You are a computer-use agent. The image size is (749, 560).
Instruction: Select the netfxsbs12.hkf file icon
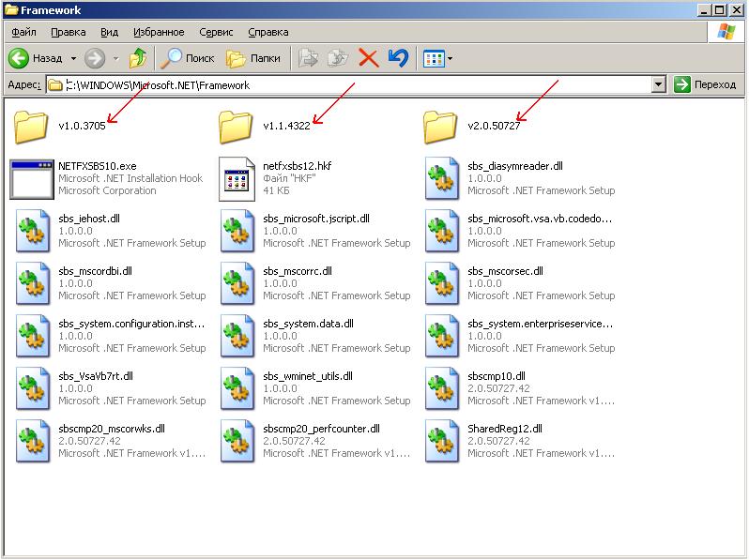point(237,178)
